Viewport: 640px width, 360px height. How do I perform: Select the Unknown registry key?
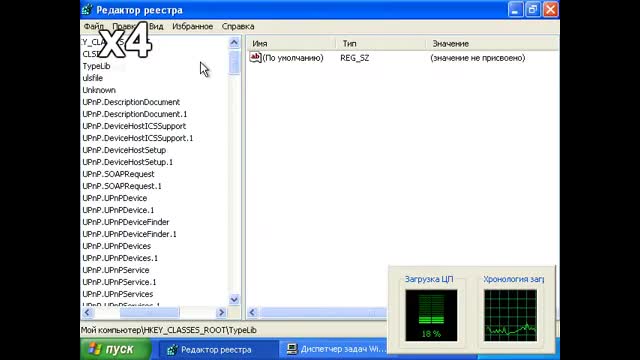(x=99, y=90)
